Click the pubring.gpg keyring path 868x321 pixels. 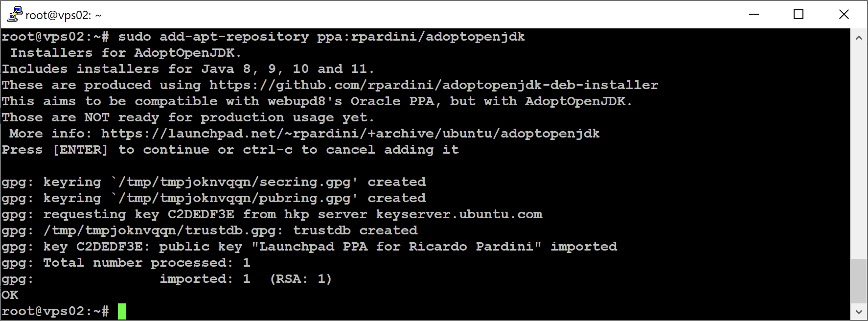tap(234, 198)
